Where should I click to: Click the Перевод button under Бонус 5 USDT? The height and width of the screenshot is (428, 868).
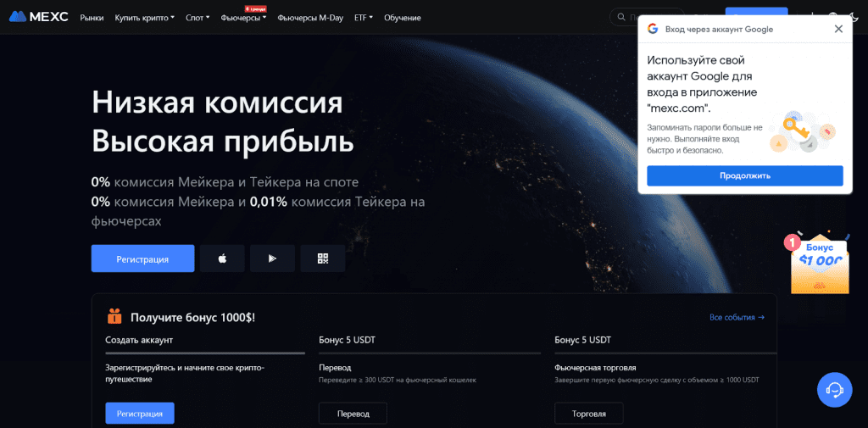(x=353, y=414)
